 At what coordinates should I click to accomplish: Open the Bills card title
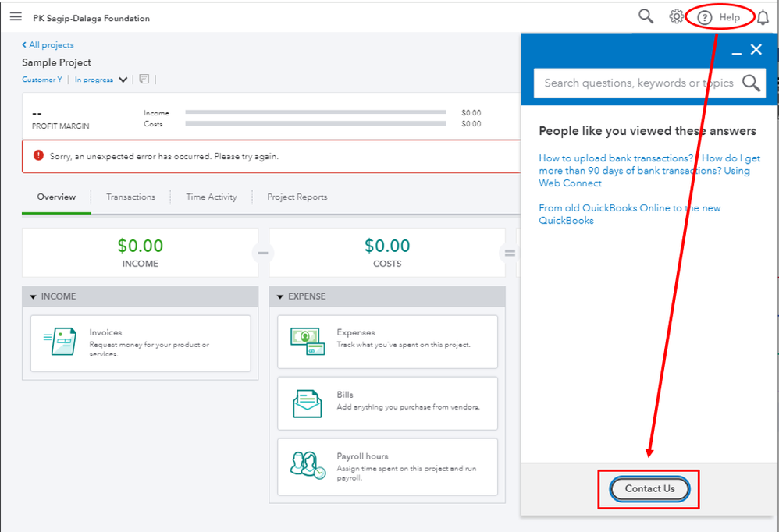click(x=345, y=395)
